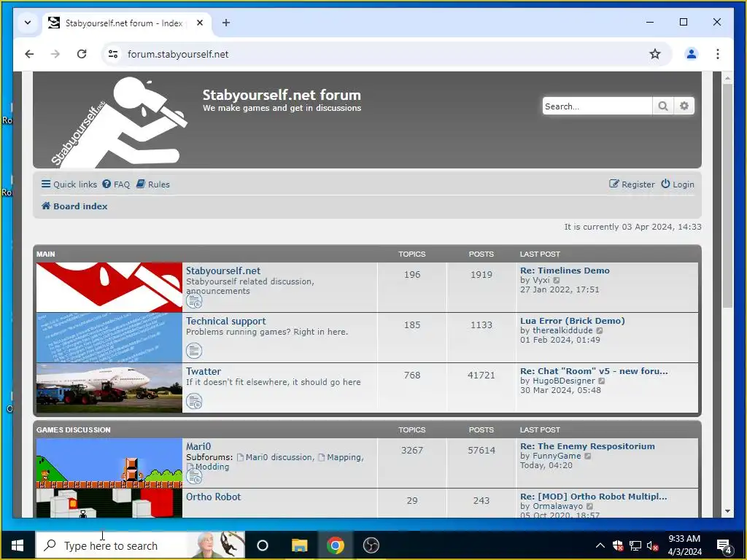Screen dimensions: 747x560
Task: Open the Mapping subforum
Action: (x=344, y=457)
